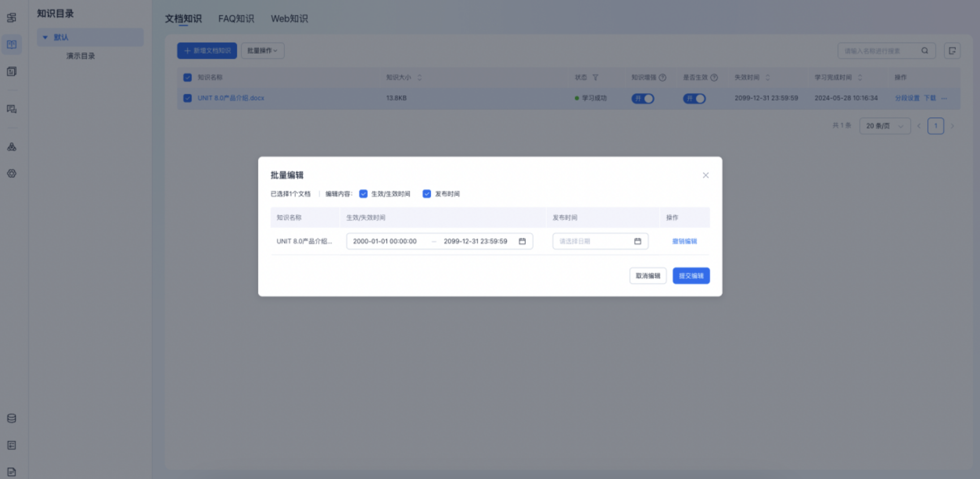Image resolution: width=980 pixels, height=479 pixels.
Task: Click the 13.8KB size value
Action: tap(396, 98)
